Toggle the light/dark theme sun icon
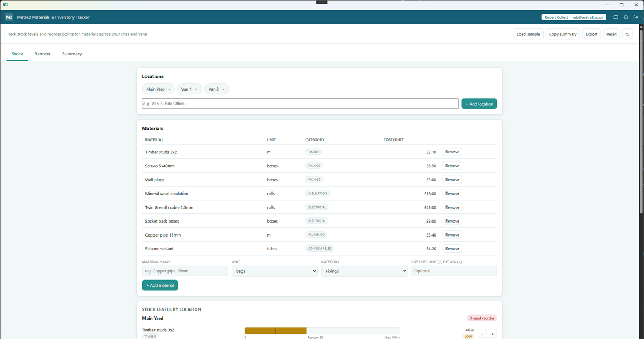The image size is (644, 339). [627, 34]
